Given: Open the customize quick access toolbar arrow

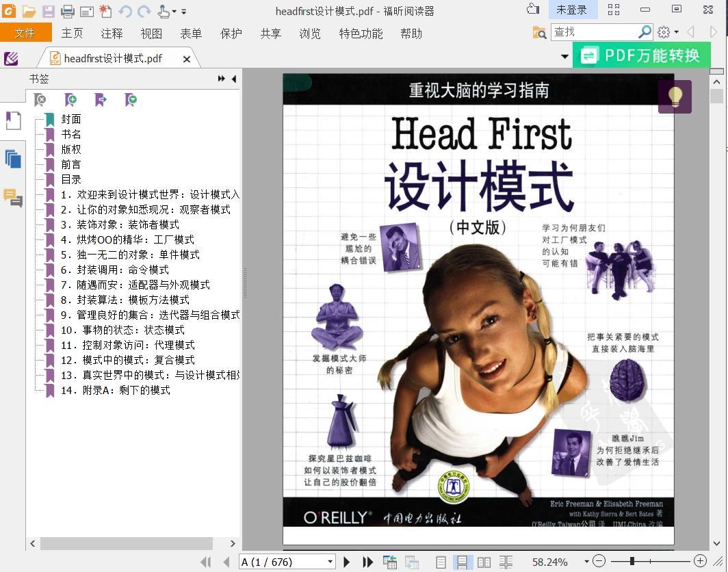Looking at the screenshot, I should (x=184, y=11).
